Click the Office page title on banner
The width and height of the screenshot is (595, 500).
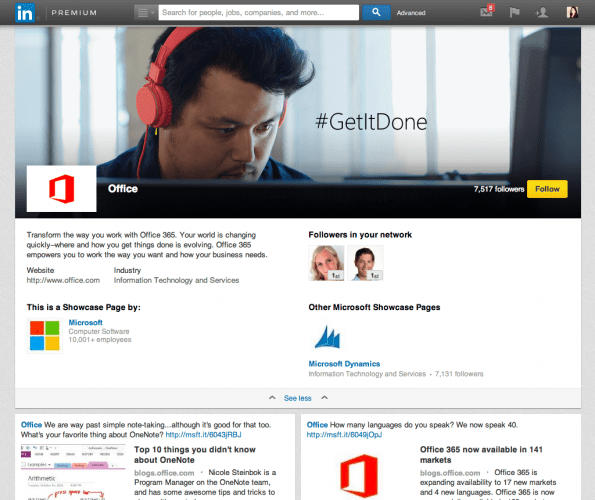[x=123, y=189]
